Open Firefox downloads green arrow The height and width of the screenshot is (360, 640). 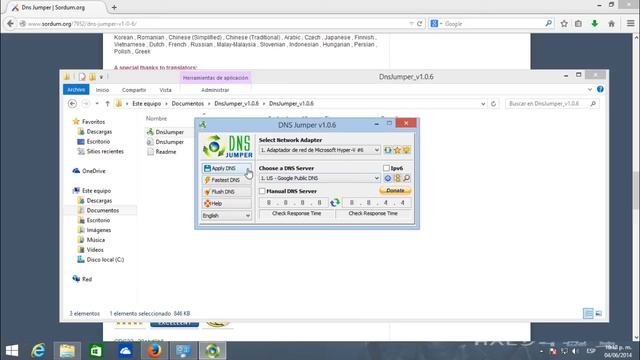(595, 24)
